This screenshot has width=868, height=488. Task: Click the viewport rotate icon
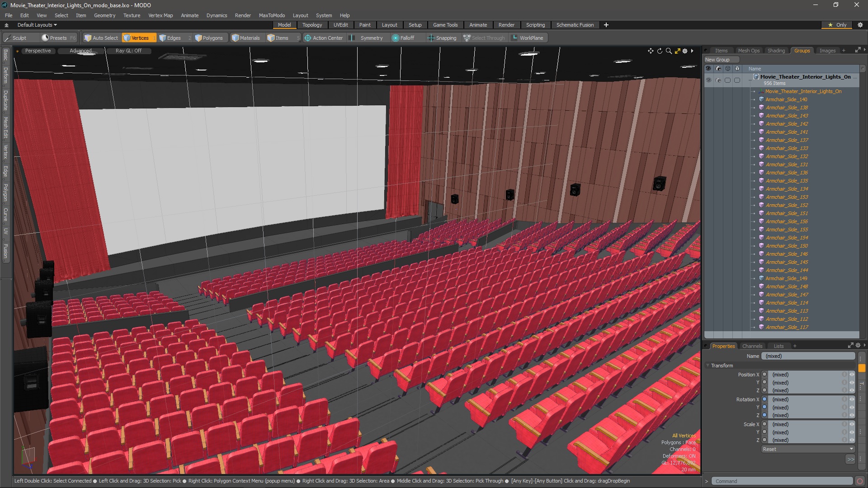click(x=660, y=51)
